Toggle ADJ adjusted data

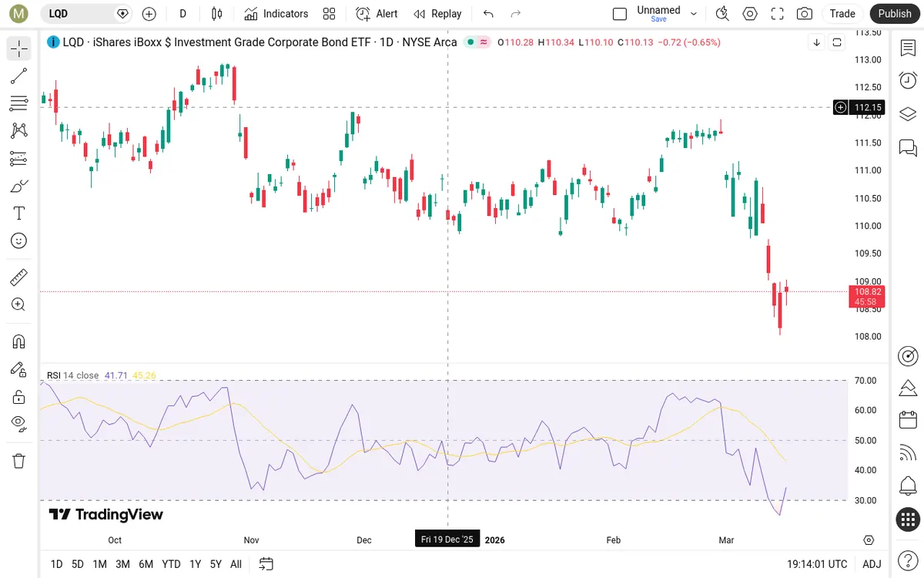click(872, 564)
